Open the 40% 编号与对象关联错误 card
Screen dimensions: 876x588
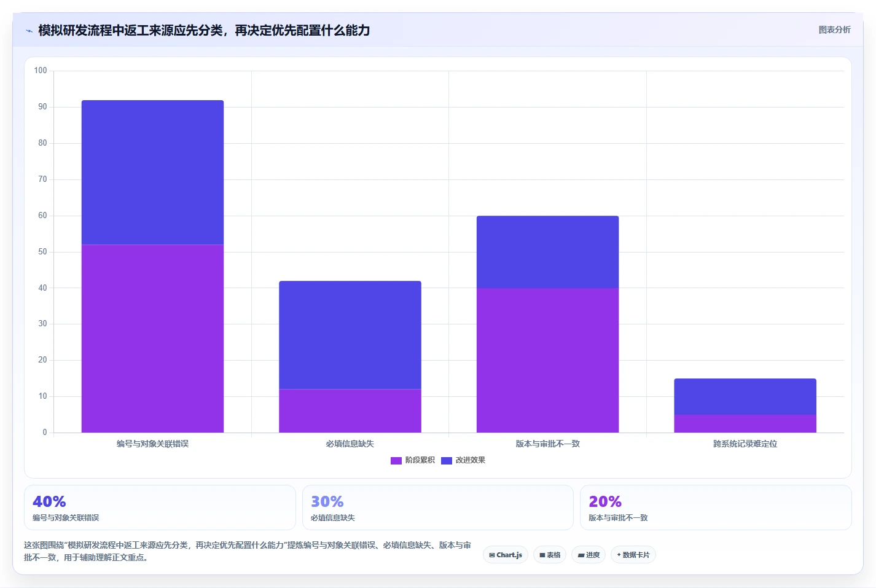(160, 508)
